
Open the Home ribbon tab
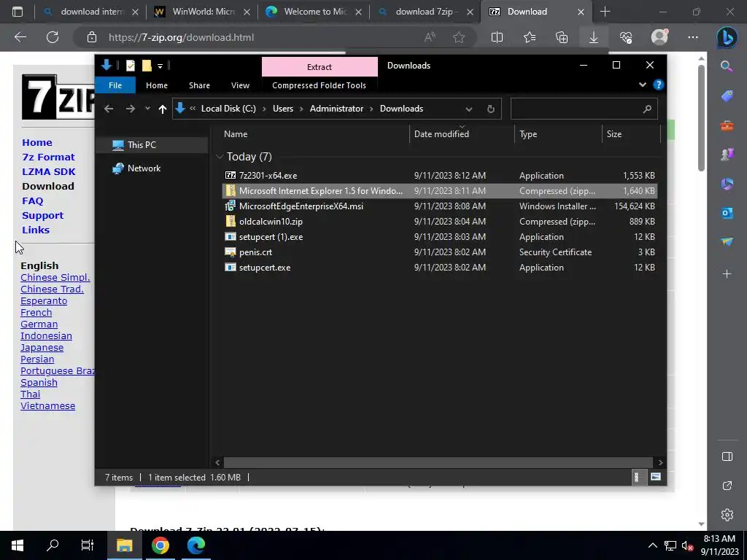point(157,85)
